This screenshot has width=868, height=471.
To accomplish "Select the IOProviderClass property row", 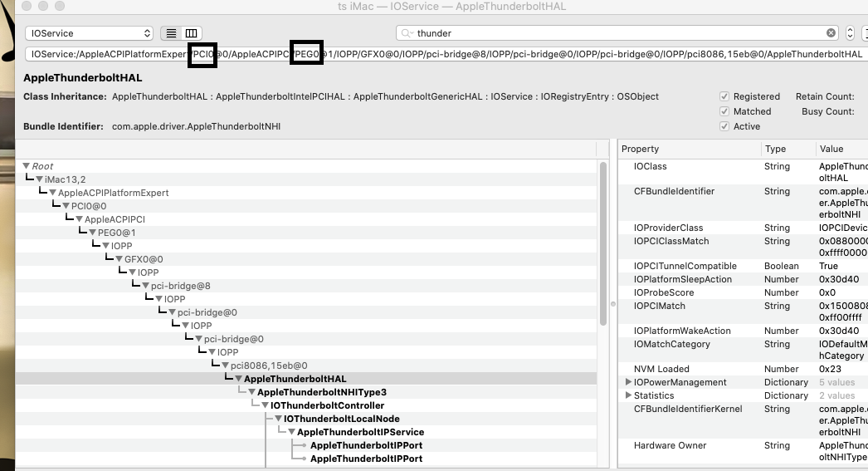I will (x=743, y=228).
